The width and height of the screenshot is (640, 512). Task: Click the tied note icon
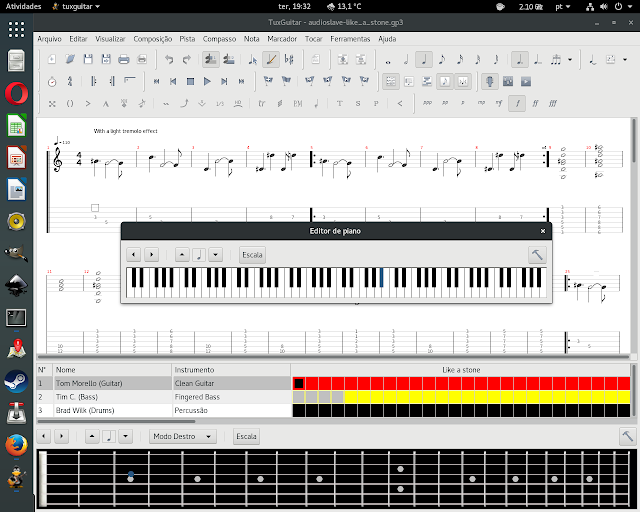point(593,60)
